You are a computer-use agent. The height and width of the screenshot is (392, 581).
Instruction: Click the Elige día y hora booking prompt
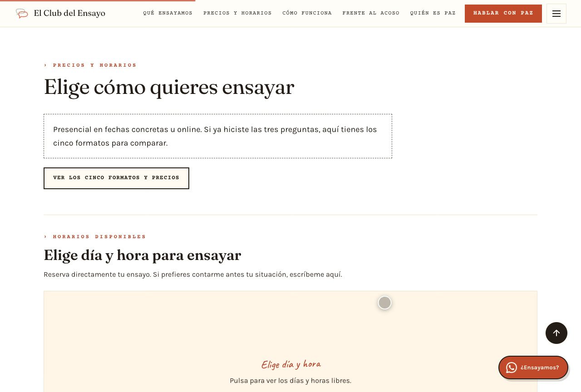point(291,364)
